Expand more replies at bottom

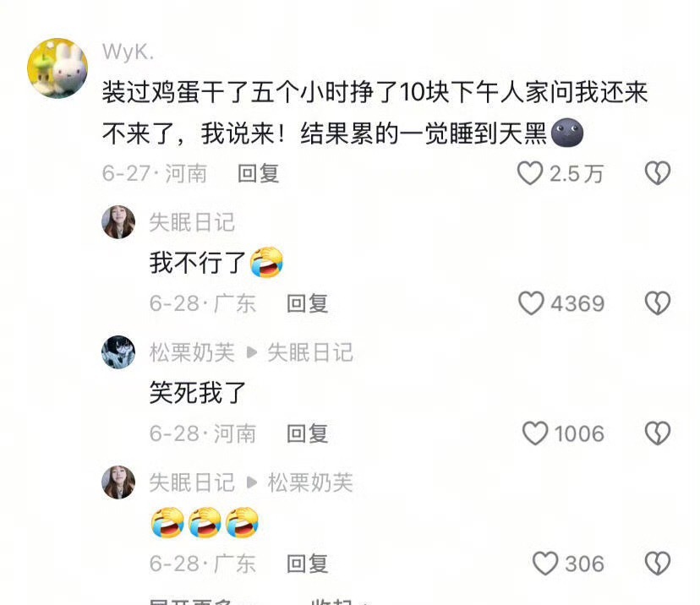coord(192,602)
